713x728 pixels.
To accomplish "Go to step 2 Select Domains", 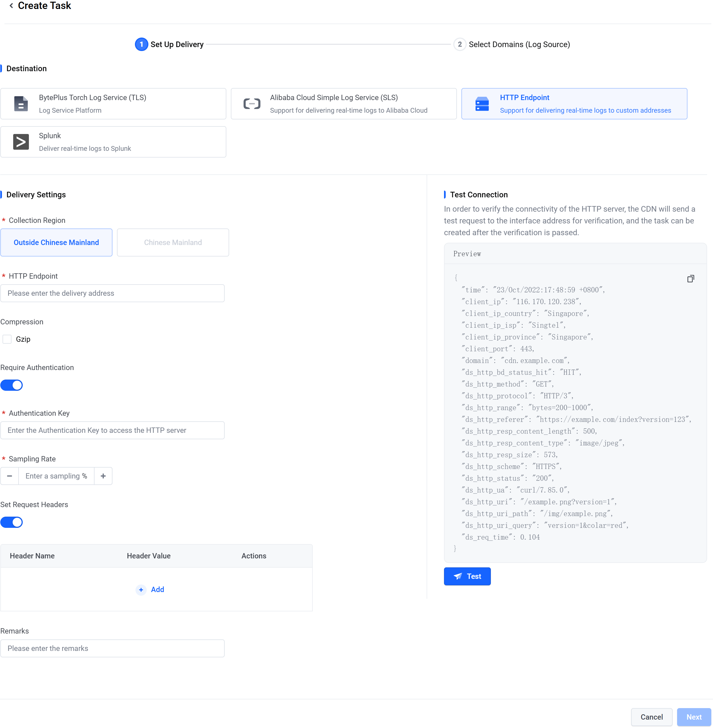I will coord(460,44).
